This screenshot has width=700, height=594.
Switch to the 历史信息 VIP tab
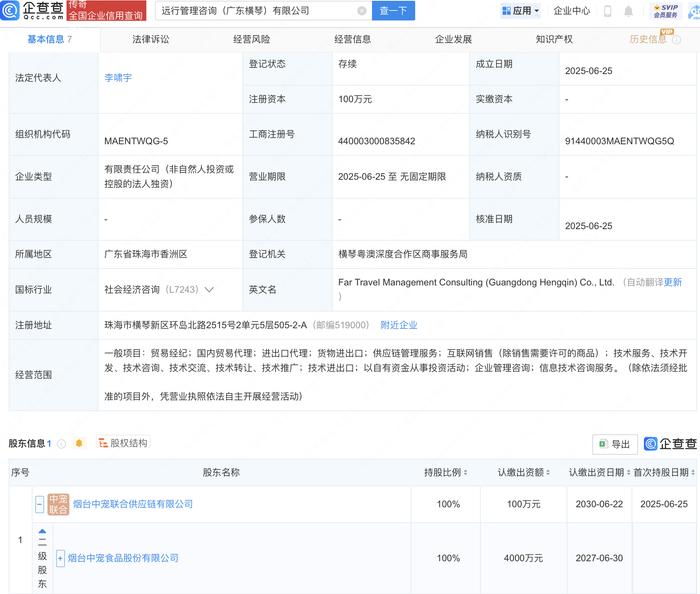[x=648, y=39]
